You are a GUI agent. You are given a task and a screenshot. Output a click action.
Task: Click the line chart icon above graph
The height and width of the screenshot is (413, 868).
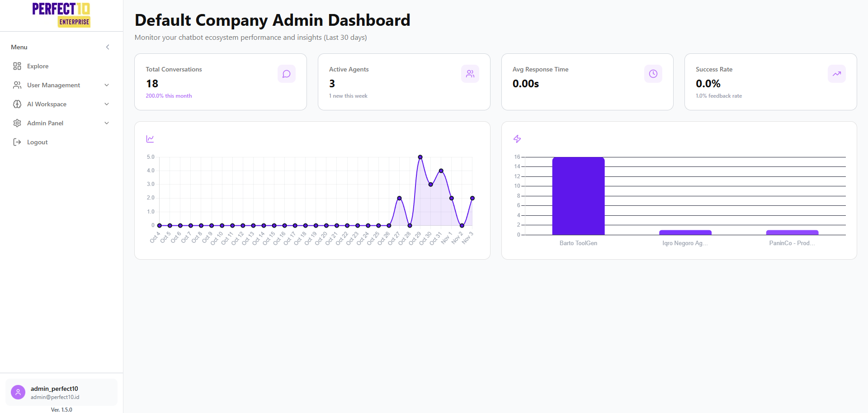[150, 139]
